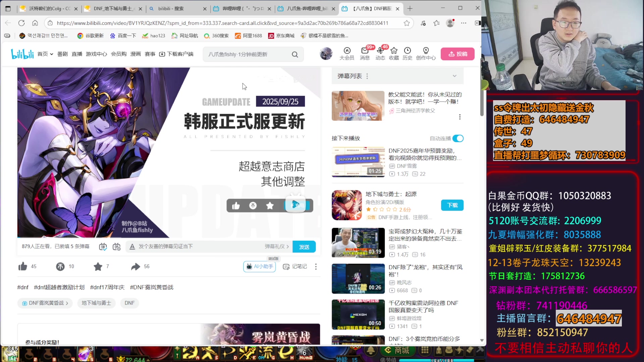The width and height of the screenshot is (644, 362).
Task: Open a new browser tab with plus
Action: [x=410, y=9]
